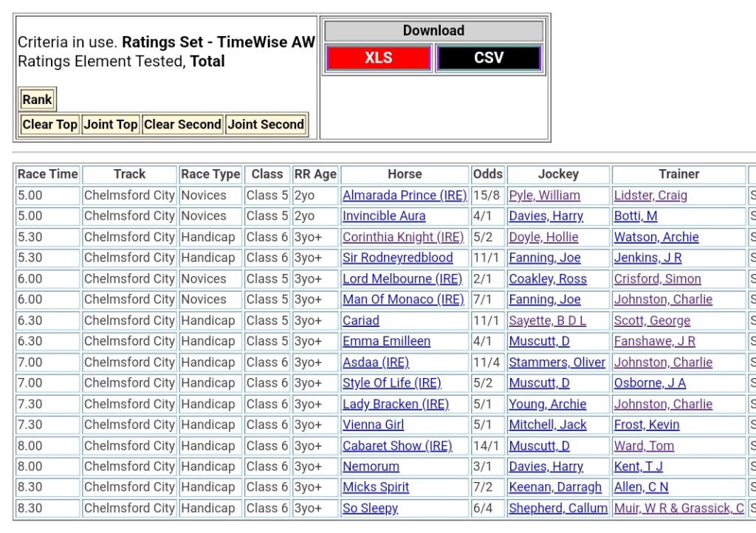Open Almarada Prince (IRE) horse page

tap(404, 196)
